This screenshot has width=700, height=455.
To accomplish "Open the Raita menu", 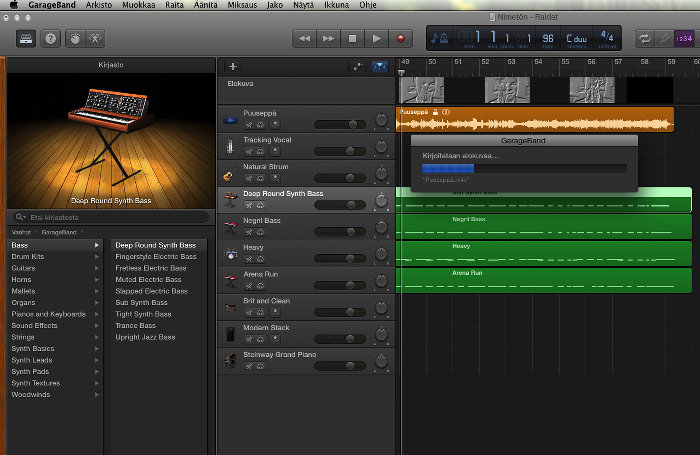I will (x=175, y=5).
